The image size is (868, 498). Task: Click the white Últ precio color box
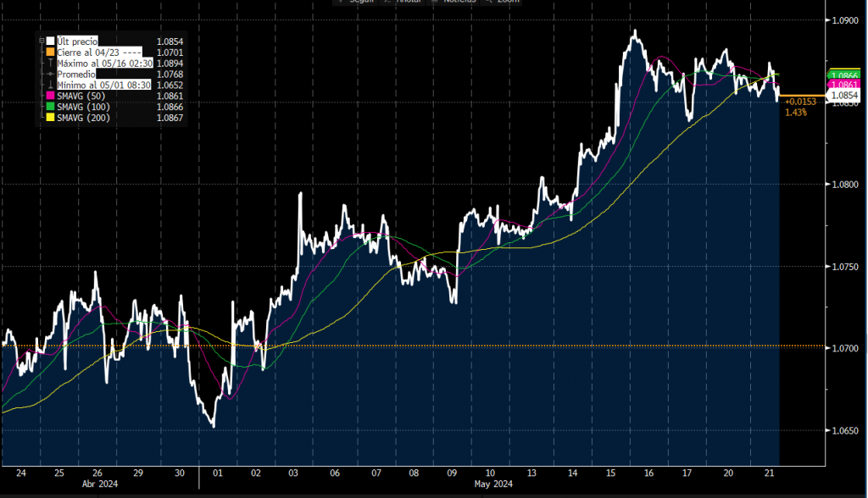coord(51,41)
